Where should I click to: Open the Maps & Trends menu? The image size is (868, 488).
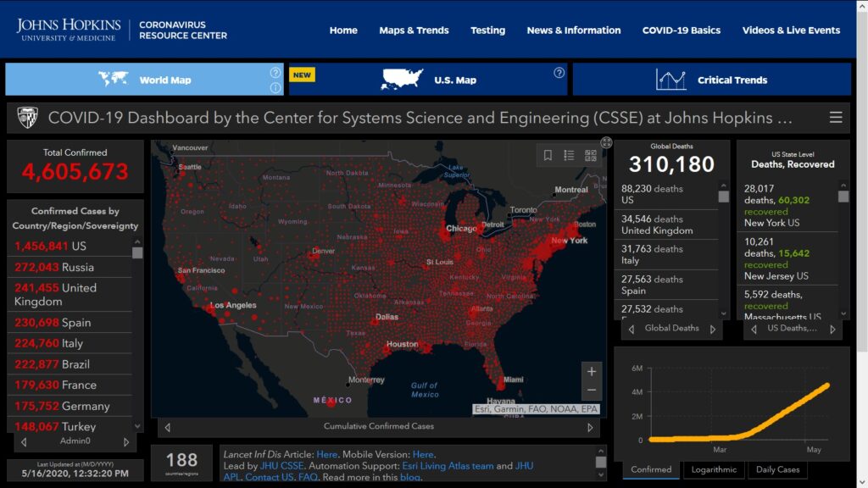pyautogui.click(x=414, y=30)
